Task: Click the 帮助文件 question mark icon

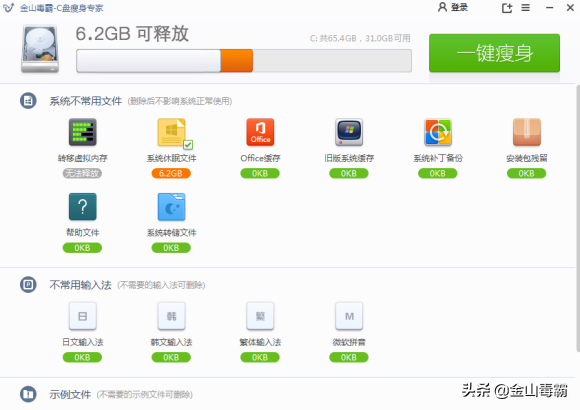Action: [82, 206]
